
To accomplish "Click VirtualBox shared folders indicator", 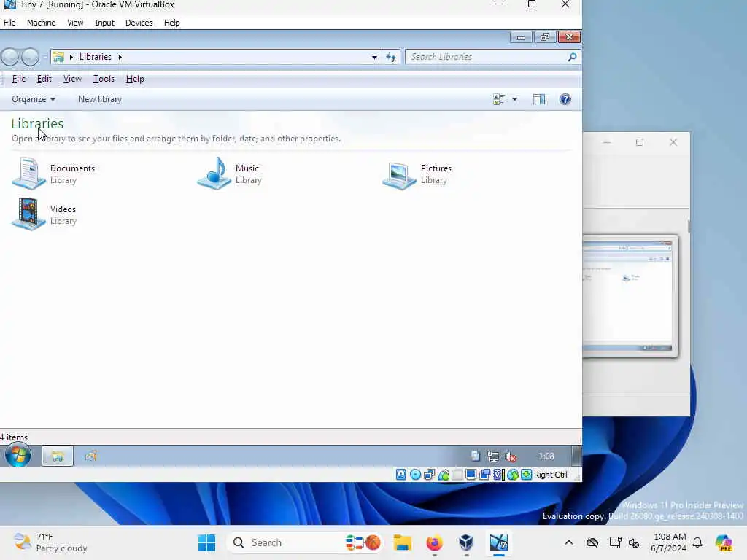I will tap(457, 474).
